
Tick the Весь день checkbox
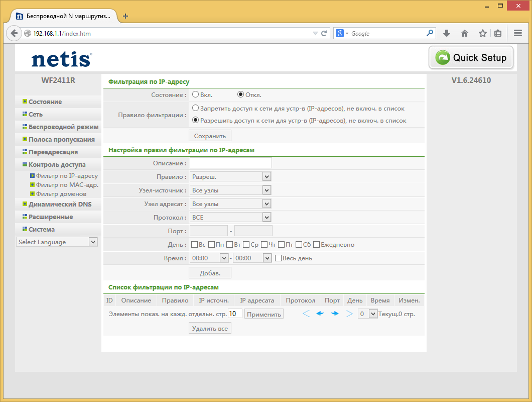pyautogui.click(x=278, y=258)
